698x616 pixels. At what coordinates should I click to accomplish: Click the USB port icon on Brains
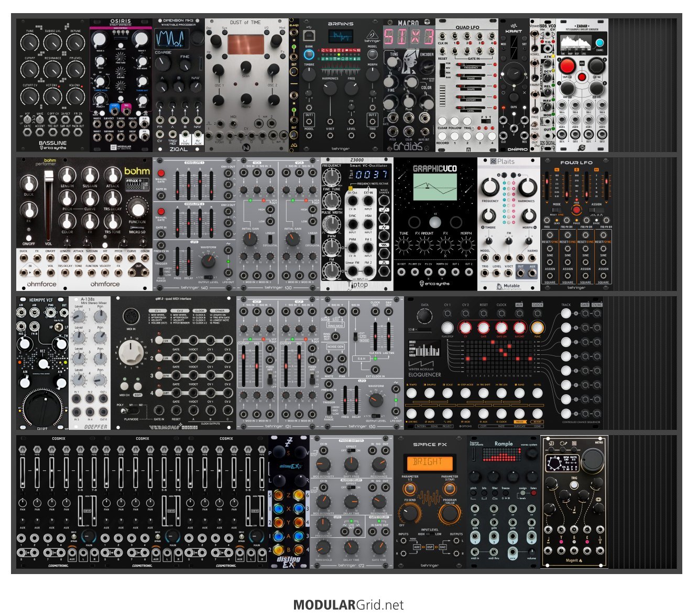pyautogui.click(x=309, y=35)
